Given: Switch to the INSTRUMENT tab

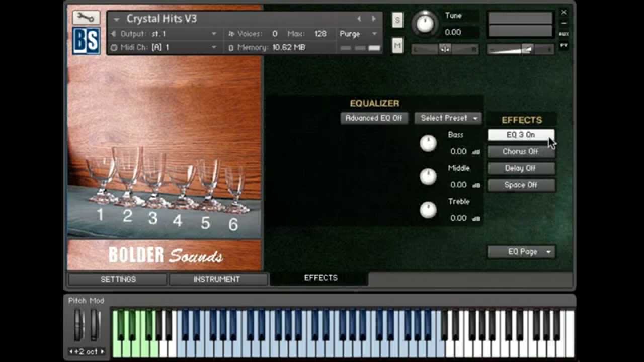Looking at the screenshot, I should (217, 279).
